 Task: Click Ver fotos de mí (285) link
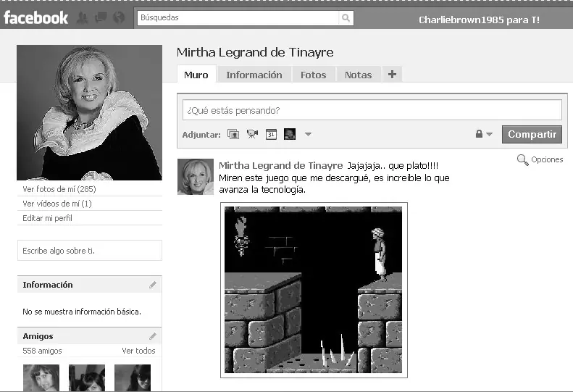59,189
